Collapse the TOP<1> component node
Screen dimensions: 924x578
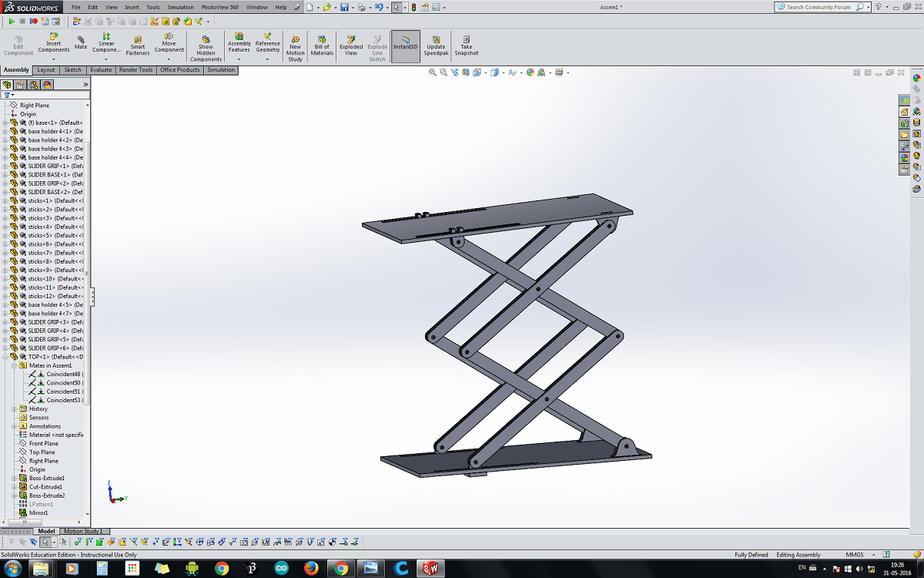coord(5,357)
